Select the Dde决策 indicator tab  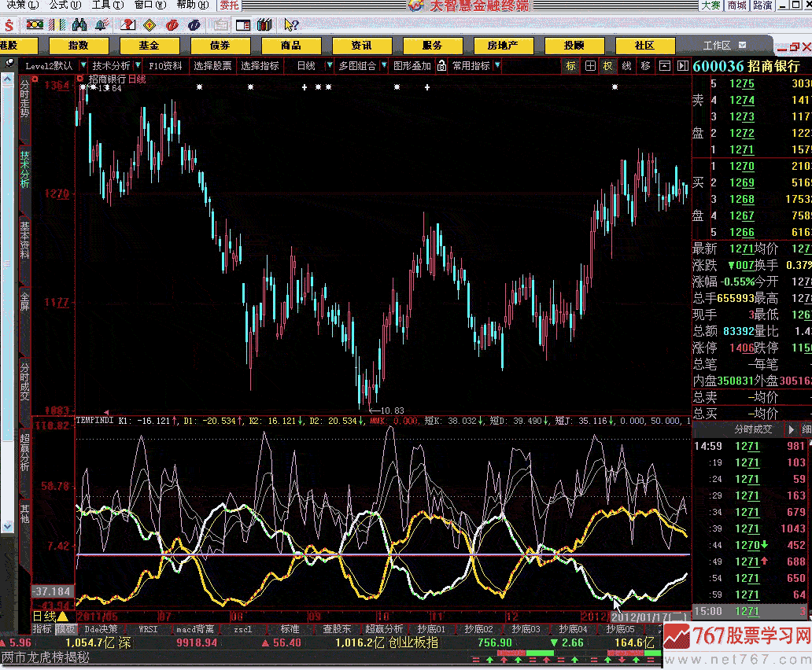coord(101,629)
